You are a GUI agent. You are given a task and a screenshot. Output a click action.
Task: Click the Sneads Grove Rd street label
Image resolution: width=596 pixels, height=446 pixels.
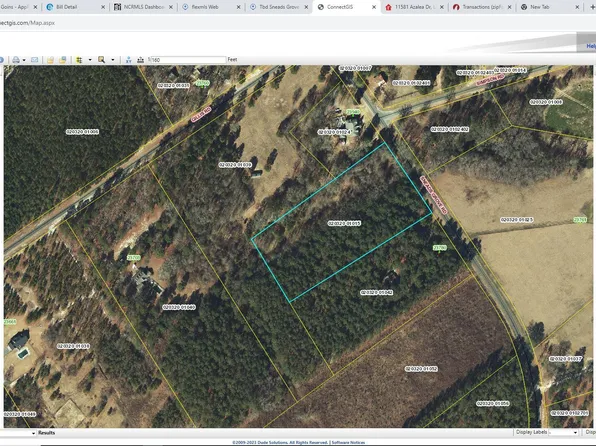pyautogui.click(x=433, y=194)
